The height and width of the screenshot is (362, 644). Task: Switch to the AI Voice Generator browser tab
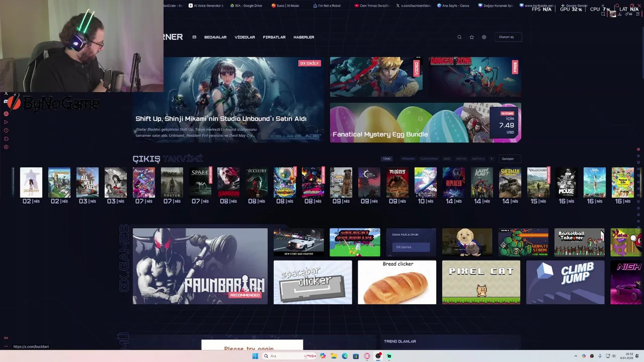[x=206, y=6]
